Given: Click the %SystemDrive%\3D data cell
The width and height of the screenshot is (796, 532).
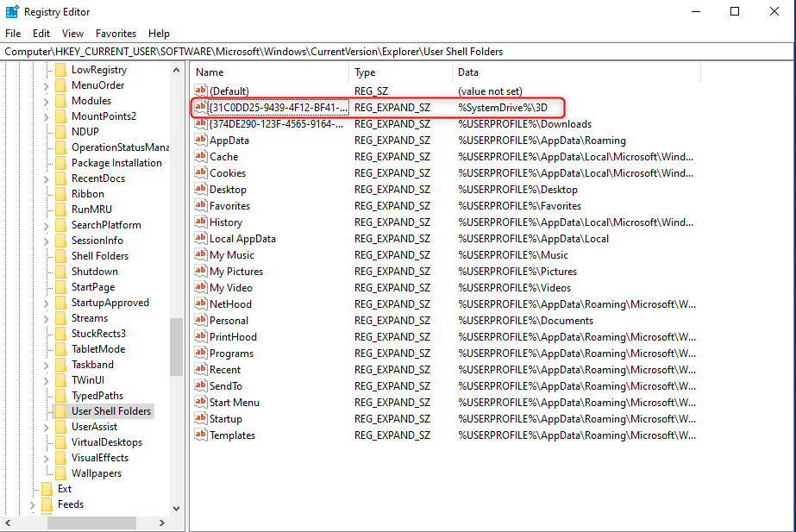Looking at the screenshot, I should 503,108.
